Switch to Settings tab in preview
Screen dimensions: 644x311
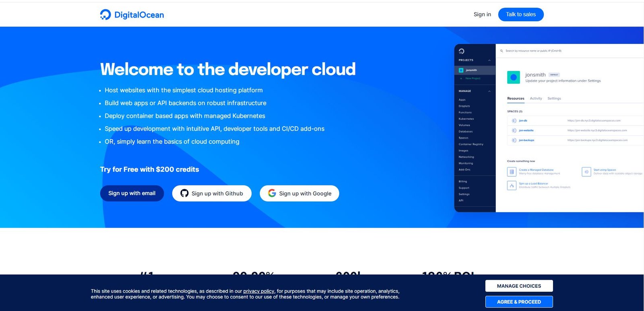[554, 99]
